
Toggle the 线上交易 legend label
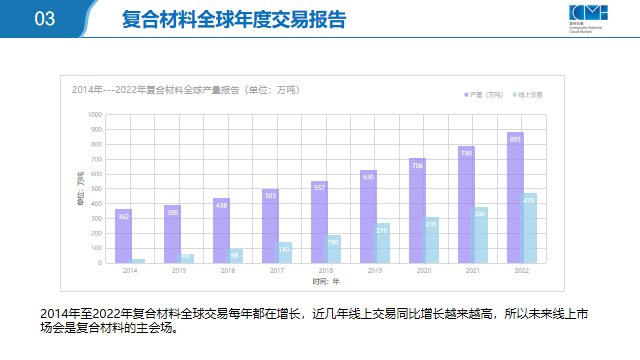[530, 95]
